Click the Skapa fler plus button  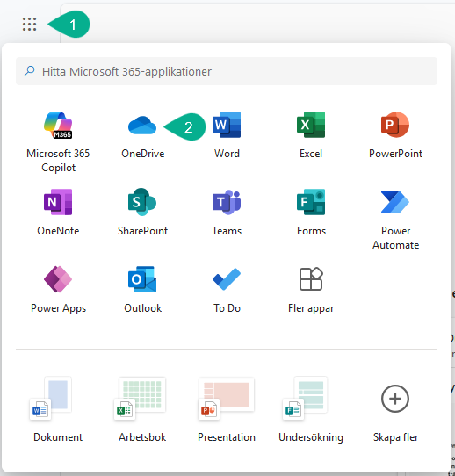pyautogui.click(x=395, y=399)
